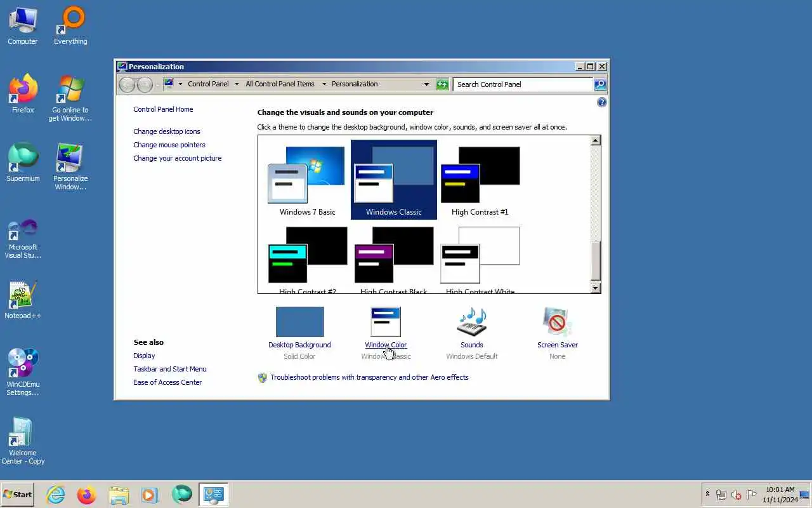812x508 pixels.
Task: Open the Help question mark icon
Action: tap(602, 102)
